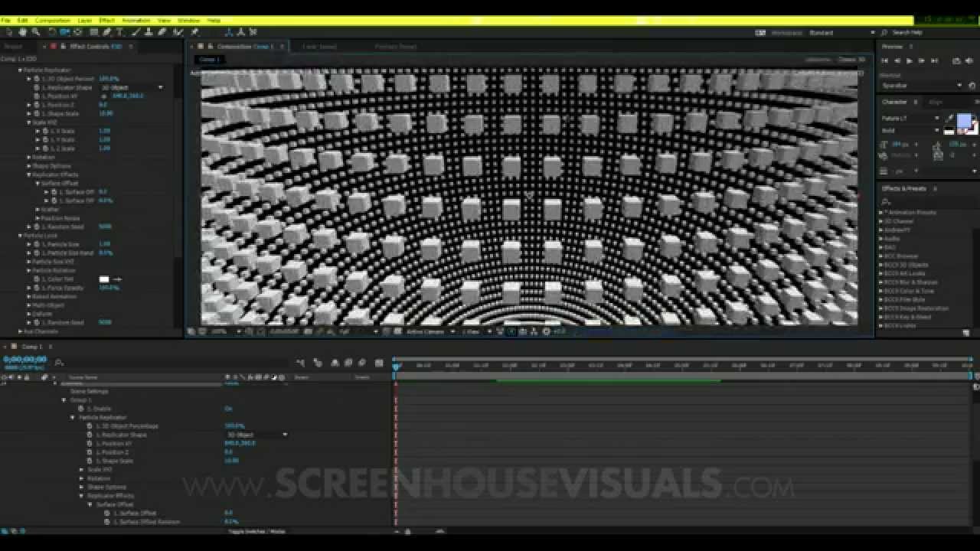Pick the Character panel eyedropper
The width and height of the screenshot is (980, 551).
951,117
